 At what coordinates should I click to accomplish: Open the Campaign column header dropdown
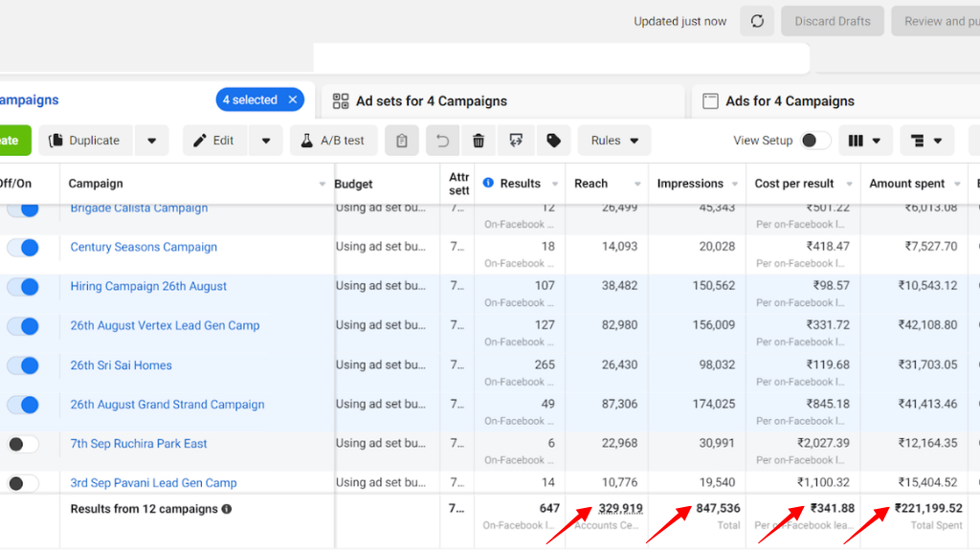pos(322,184)
